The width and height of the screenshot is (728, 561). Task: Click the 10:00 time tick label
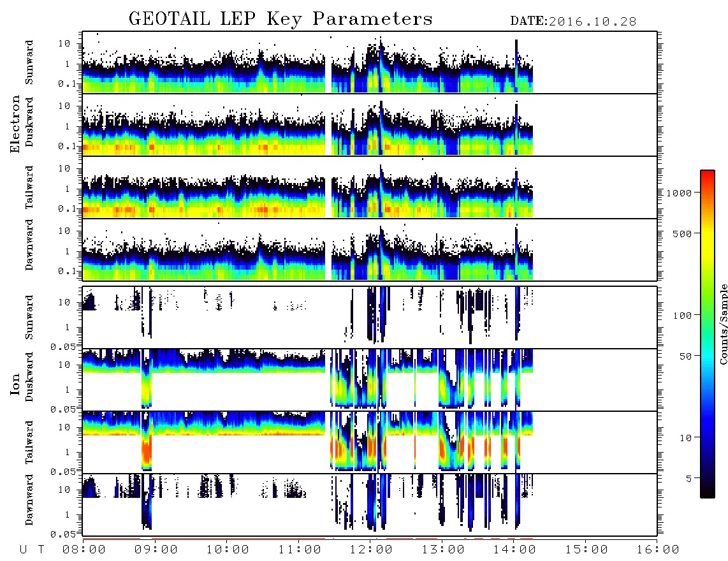(x=228, y=550)
